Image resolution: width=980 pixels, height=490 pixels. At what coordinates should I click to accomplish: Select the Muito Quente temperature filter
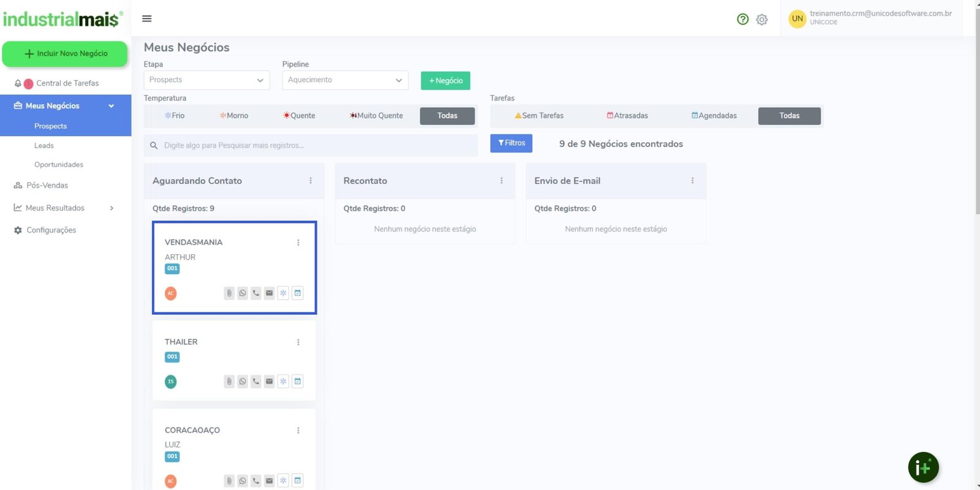376,116
